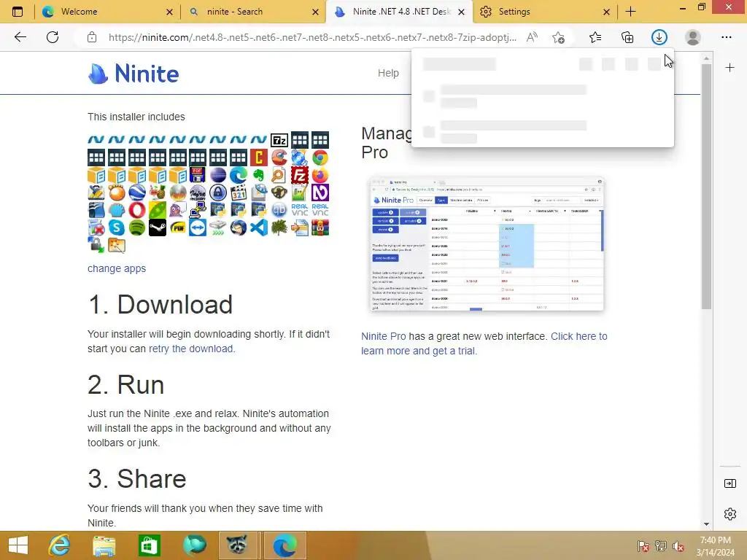
Task: Click the KeePass lock icon
Action: 217,192
